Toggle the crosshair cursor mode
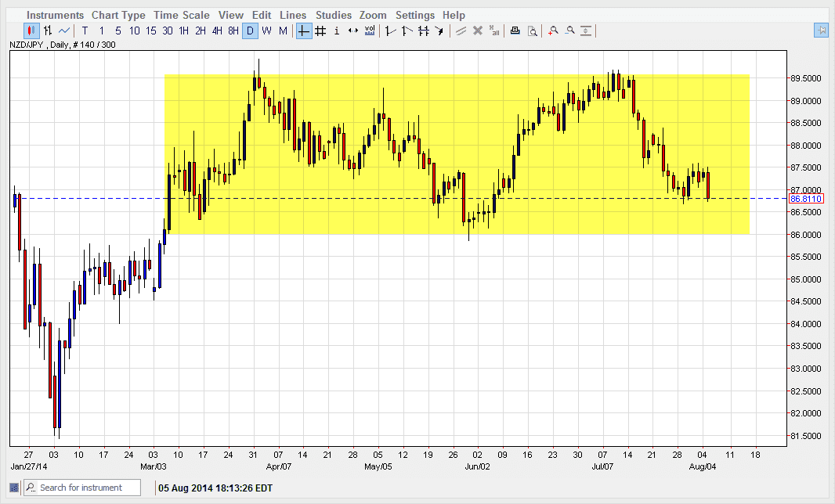This screenshot has width=835, height=504. (303, 31)
